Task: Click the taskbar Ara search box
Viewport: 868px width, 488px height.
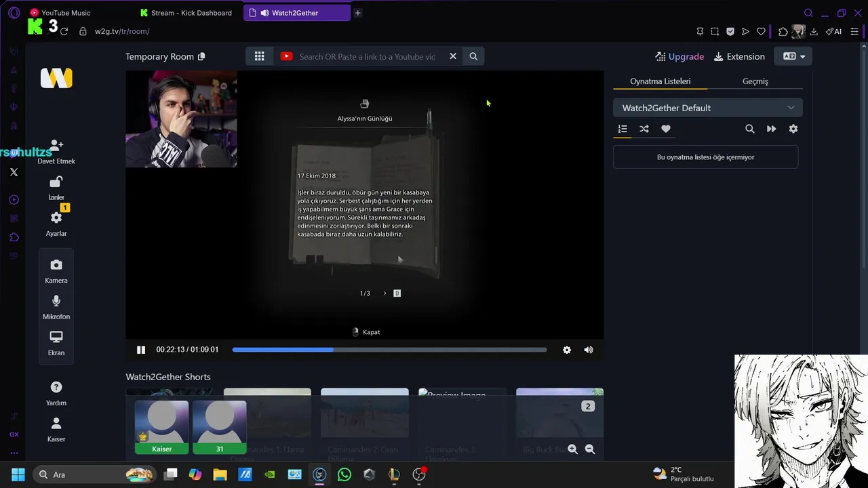Action: [94, 474]
